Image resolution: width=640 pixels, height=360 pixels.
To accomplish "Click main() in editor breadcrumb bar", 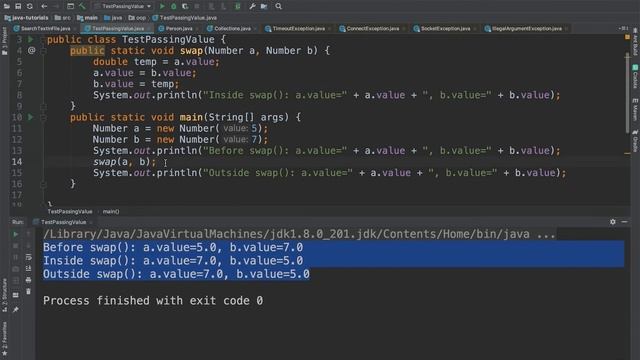I will coord(111,211).
